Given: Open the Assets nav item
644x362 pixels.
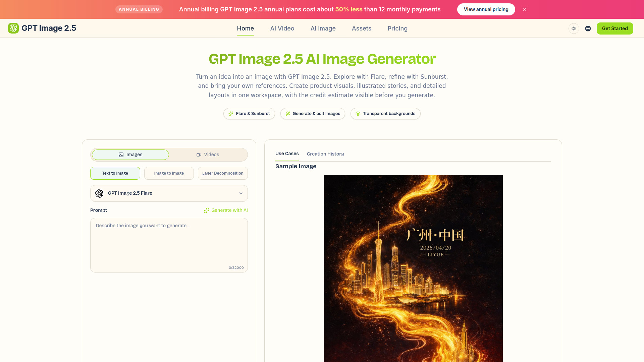Looking at the screenshot, I should click(x=362, y=28).
